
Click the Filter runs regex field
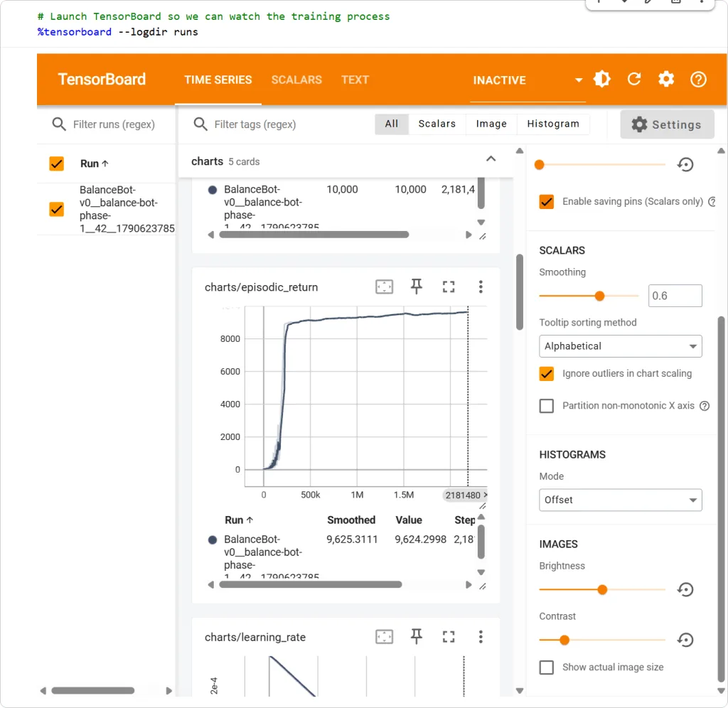114,124
